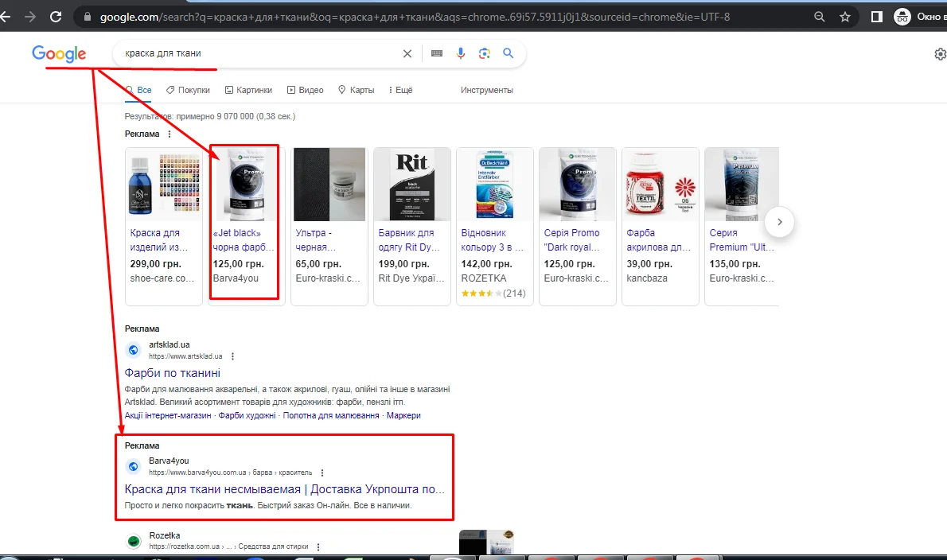Bookmark this page with the star icon
The image size is (947, 560).
pos(845,17)
